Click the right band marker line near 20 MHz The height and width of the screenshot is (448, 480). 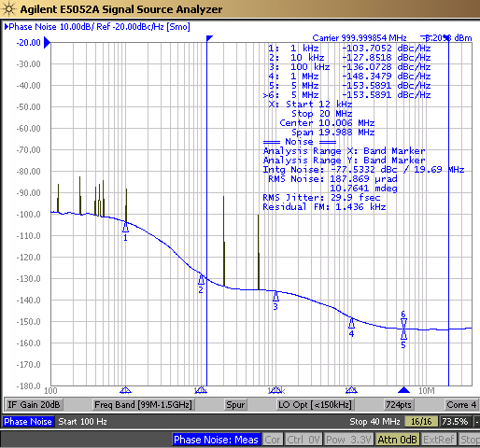(448, 212)
